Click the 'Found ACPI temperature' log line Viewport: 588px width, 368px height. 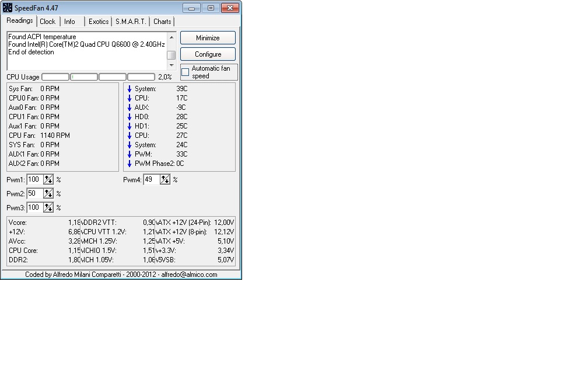point(42,37)
